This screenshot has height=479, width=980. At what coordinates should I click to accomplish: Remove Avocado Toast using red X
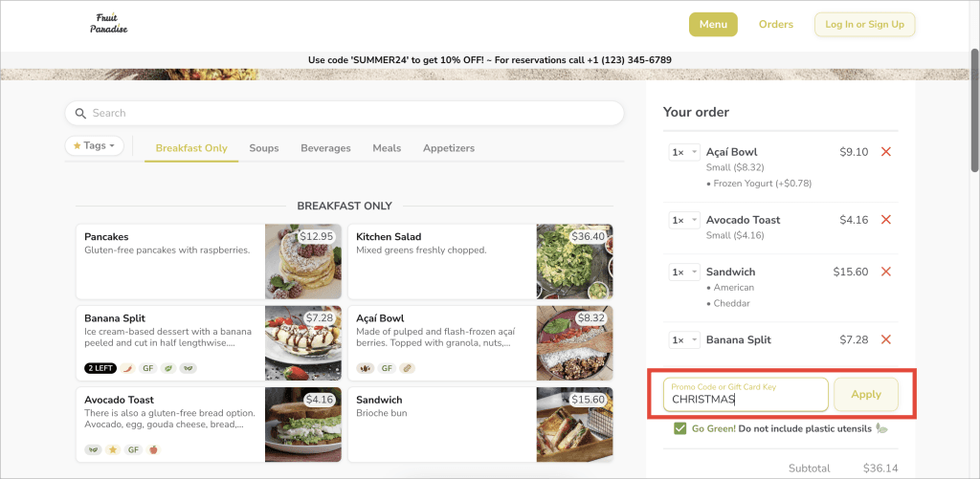[885, 220]
